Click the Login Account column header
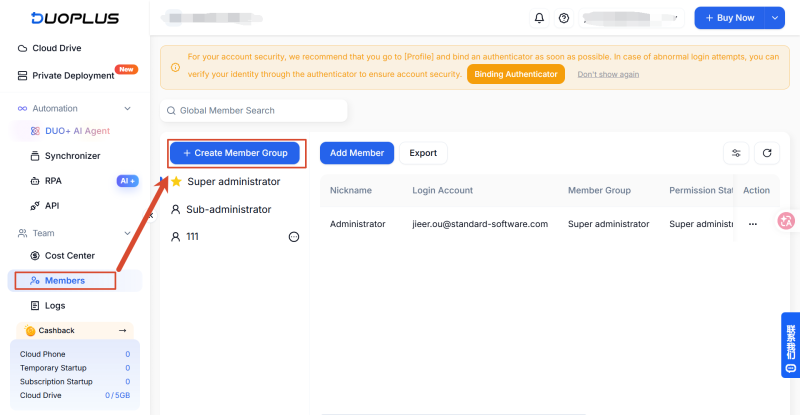The image size is (800, 415). tap(442, 190)
